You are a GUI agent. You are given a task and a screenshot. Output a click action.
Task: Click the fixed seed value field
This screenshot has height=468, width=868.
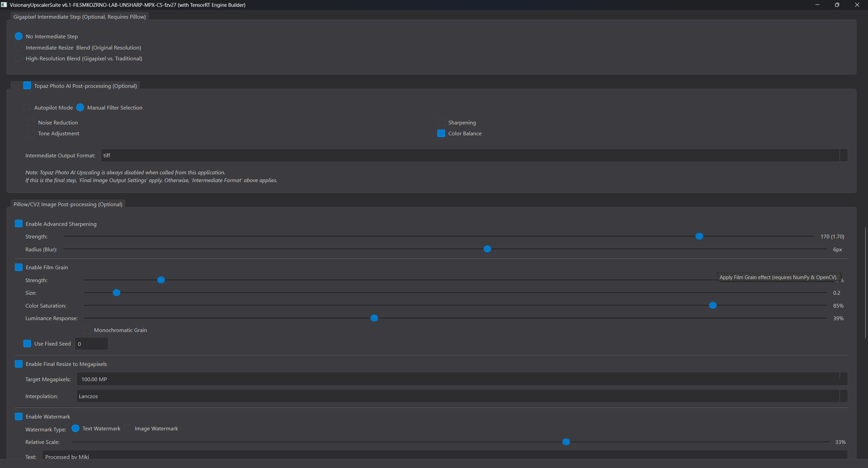[91, 344]
